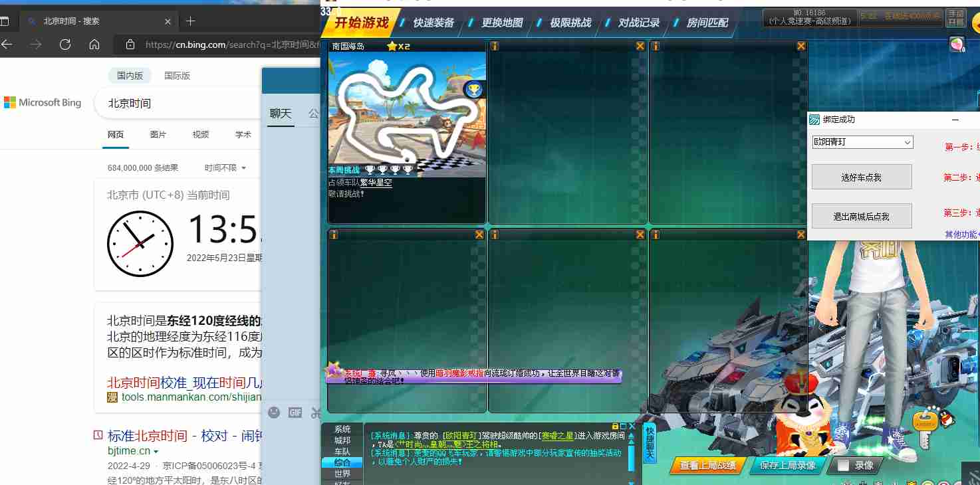Expand the 时间不限 filter dropdown
Screen dimensions: 980x485
click(225, 168)
